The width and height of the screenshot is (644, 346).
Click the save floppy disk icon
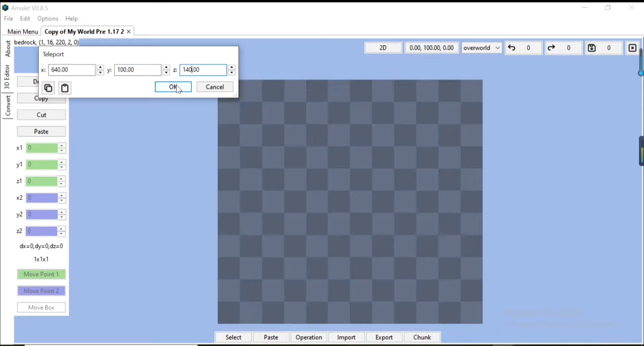point(591,48)
